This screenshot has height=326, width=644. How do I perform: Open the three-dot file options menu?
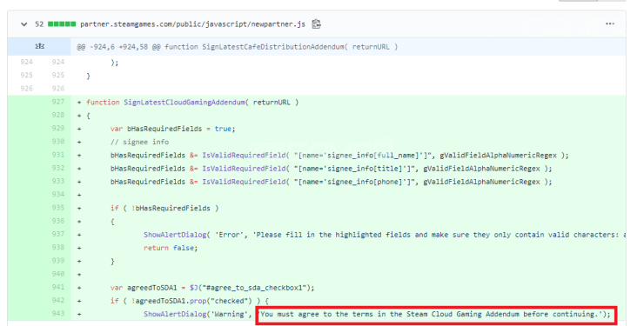pyautogui.click(x=610, y=23)
